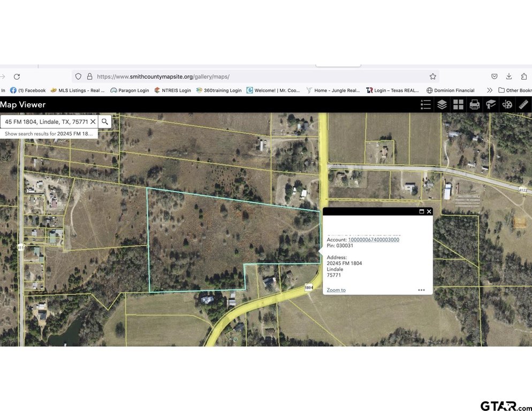The width and height of the screenshot is (532, 411).
Task: Open the Draw palette tool
Action: [x=507, y=104]
